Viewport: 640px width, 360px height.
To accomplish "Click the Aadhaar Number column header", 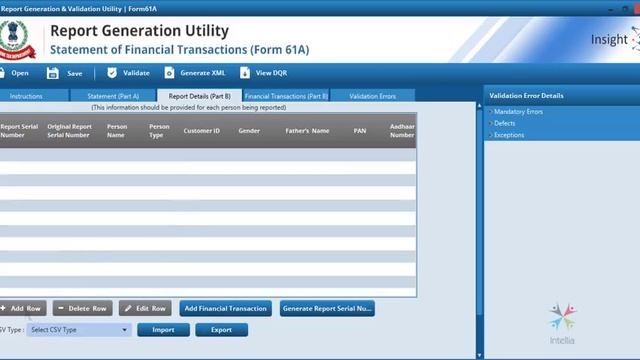I will tap(402, 131).
